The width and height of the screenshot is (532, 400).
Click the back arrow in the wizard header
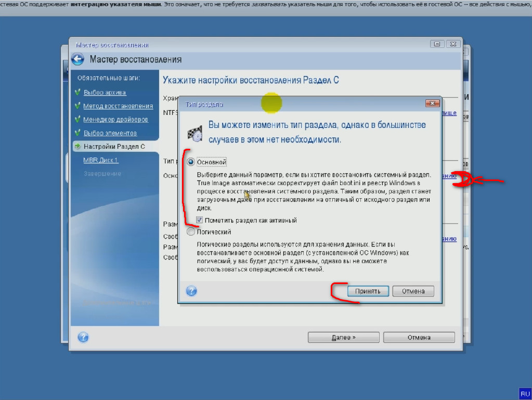pos(77,59)
